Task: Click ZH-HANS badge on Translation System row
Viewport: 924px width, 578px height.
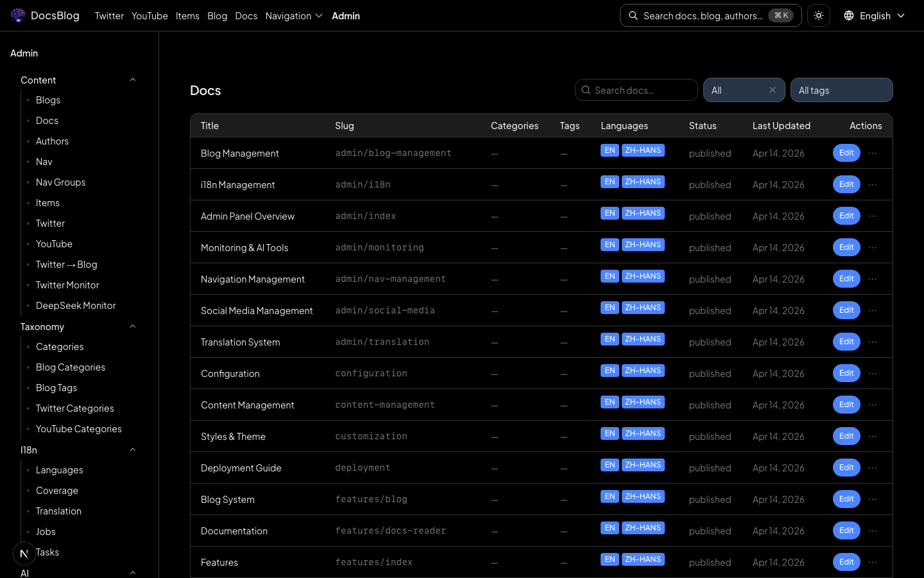Action: (x=643, y=339)
